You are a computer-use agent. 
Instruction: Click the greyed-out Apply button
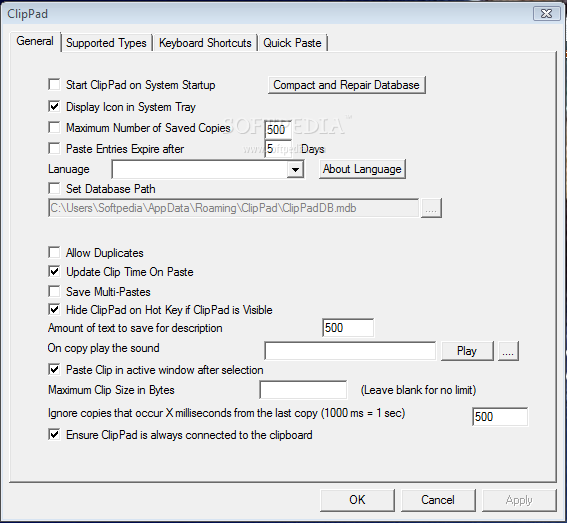[x=519, y=500]
